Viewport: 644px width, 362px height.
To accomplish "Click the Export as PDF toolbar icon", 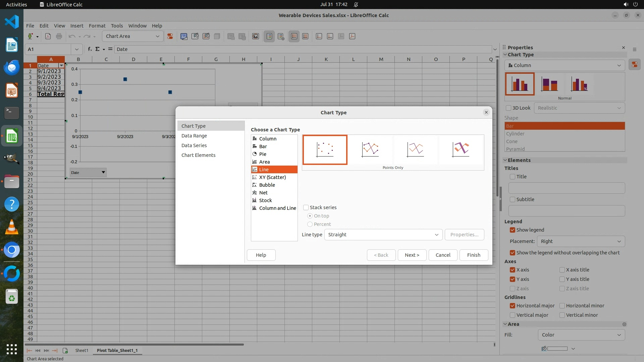I will (48, 36).
